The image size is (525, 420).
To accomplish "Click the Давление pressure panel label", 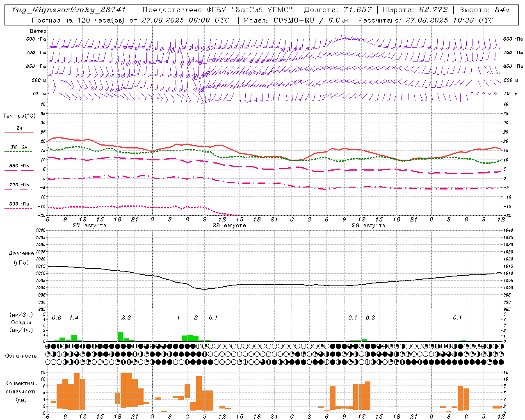I will (21, 253).
